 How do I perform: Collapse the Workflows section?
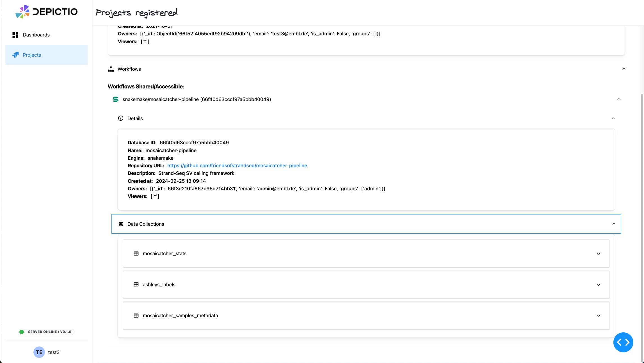624,69
